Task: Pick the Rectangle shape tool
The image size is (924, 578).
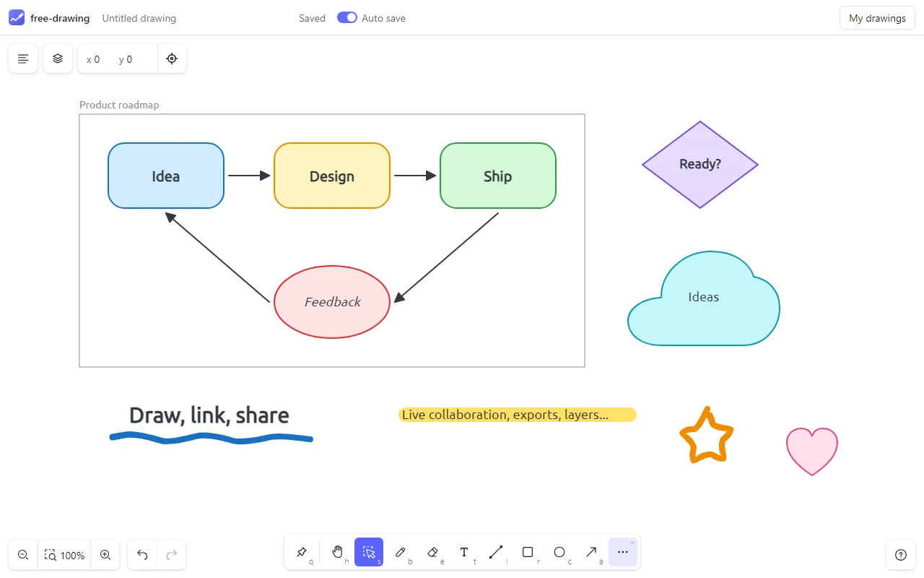Action: pos(528,552)
